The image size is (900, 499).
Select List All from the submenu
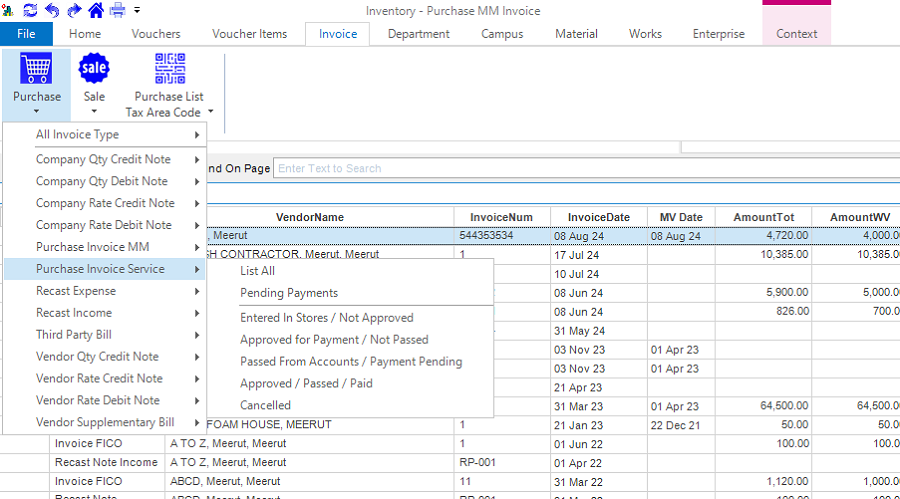pyautogui.click(x=257, y=271)
